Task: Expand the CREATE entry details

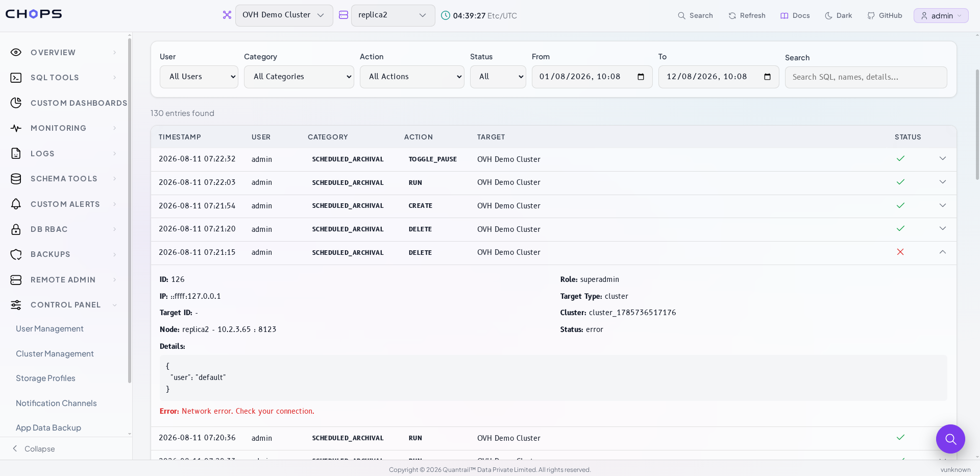Action: coord(943,205)
